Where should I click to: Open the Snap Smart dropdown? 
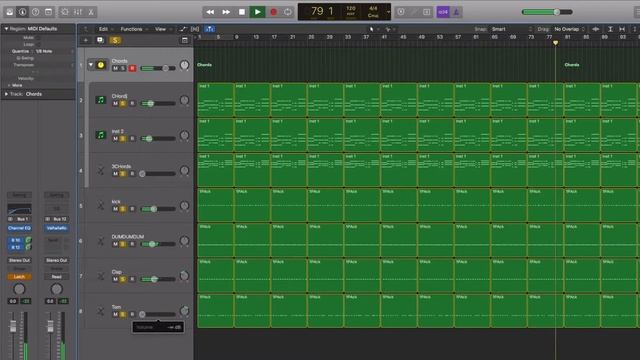(x=512, y=29)
